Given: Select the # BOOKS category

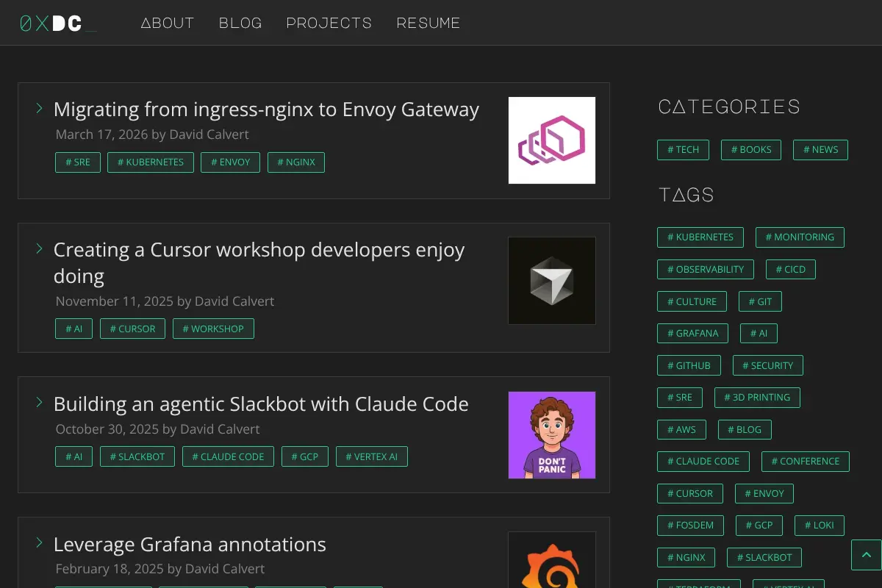Looking at the screenshot, I should [751, 149].
